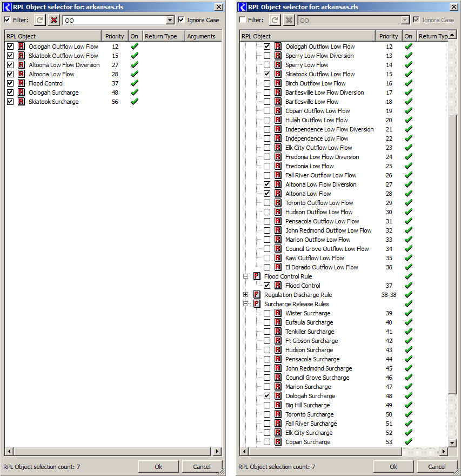461x476 pixels.
Task: Select El Dorado Outflow Low Flow row
Action: (x=322, y=267)
